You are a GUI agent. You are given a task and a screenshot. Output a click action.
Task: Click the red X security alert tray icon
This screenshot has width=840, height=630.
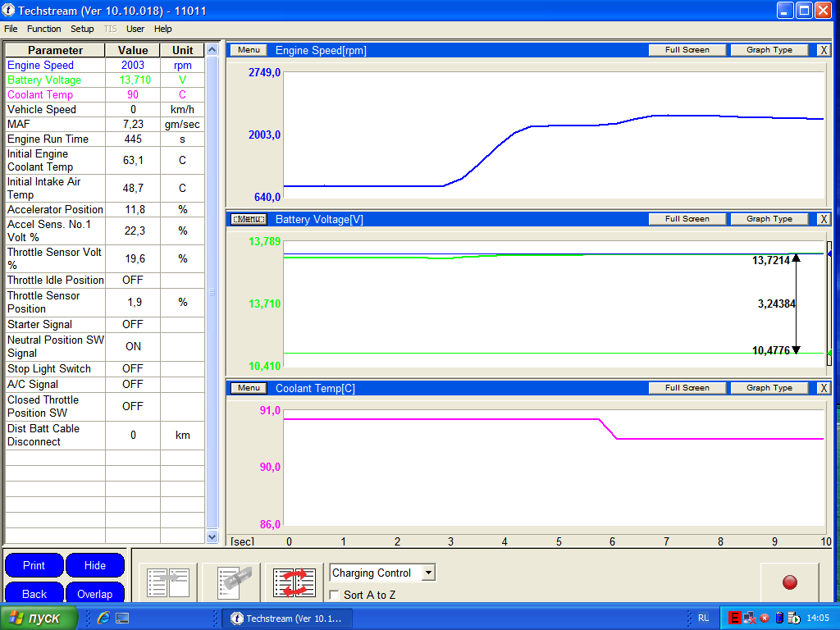(765, 619)
